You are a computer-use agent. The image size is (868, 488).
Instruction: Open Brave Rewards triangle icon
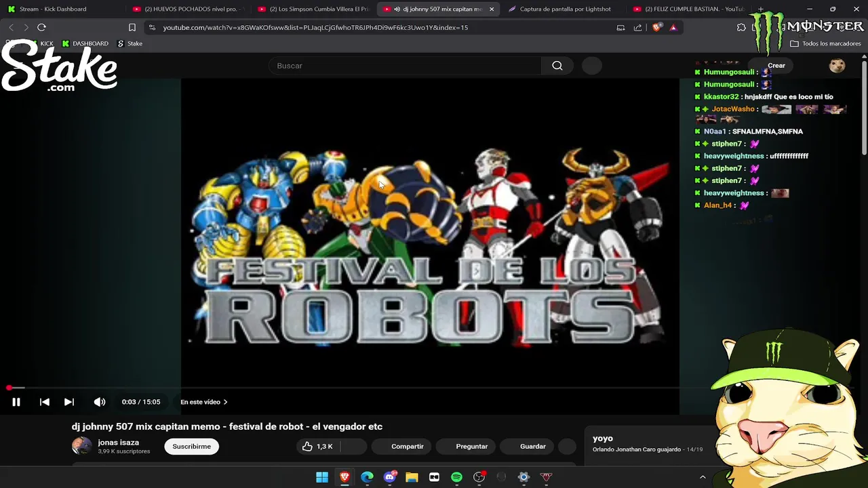(673, 27)
